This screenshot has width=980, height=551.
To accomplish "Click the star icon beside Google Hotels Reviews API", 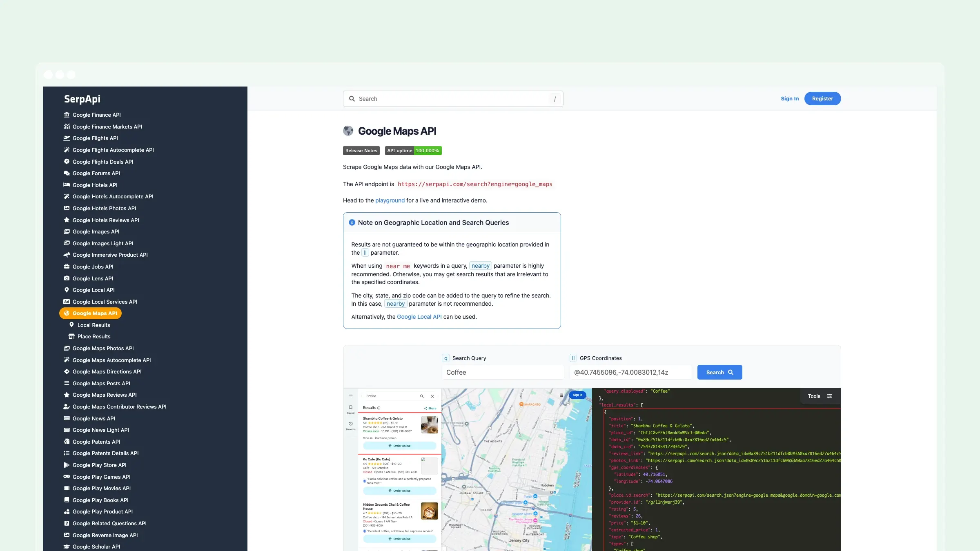I will click(x=67, y=220).
